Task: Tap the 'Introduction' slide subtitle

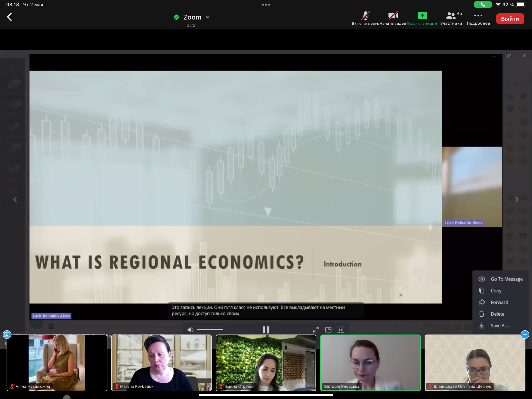Action: [x=342, y=264]
